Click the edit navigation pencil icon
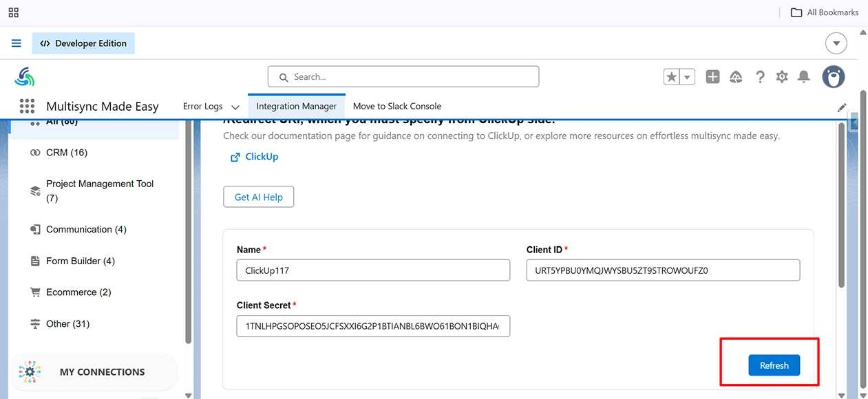Screen dimensions: 868x399 [x=842, y=107]
